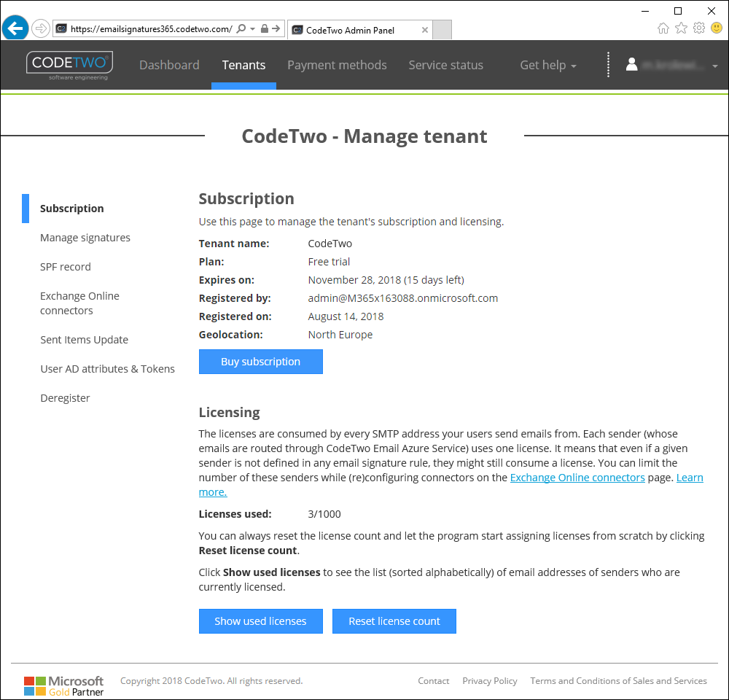729x700 pixels.
Task: Click the user account profile icon
Action: [631, 65]
